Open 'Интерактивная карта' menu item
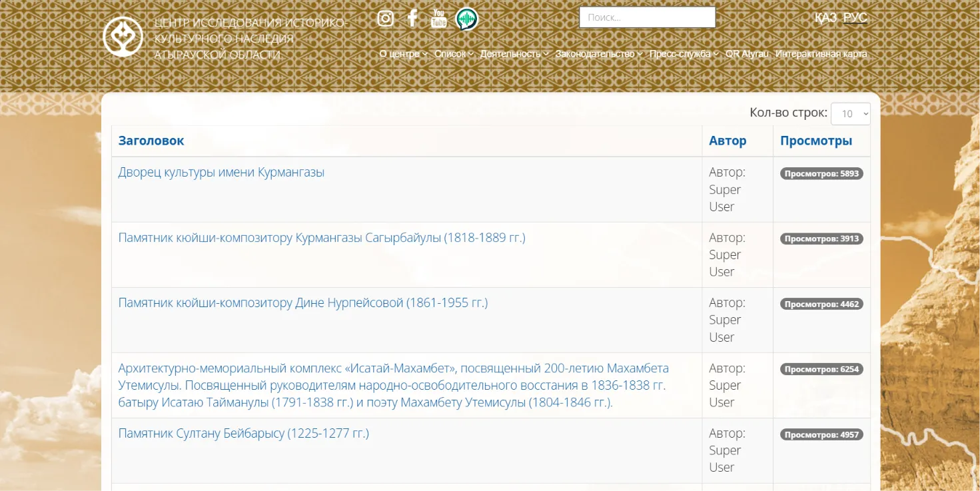The image size is (980, 491). click(x=821, y=54)
